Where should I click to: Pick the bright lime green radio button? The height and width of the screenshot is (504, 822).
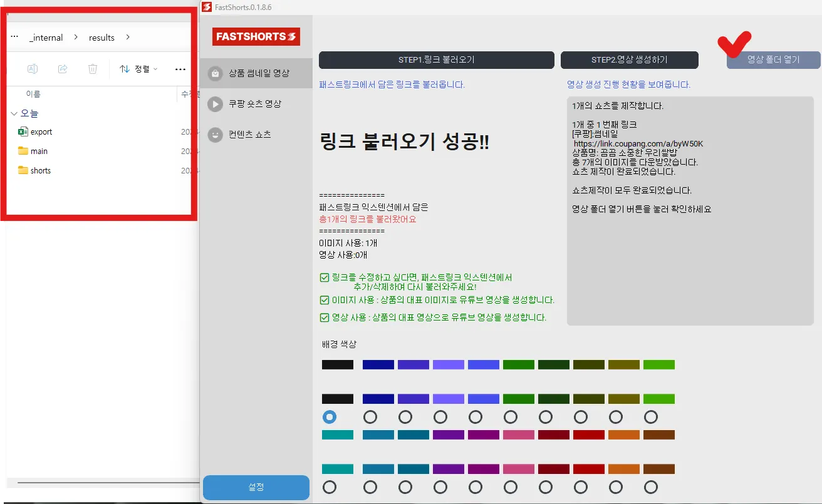651,417
